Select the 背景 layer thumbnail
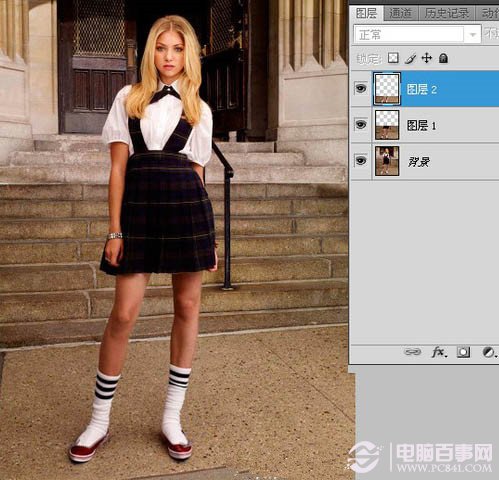The width and height of the screenshot is (499, 480). point(387,161)
